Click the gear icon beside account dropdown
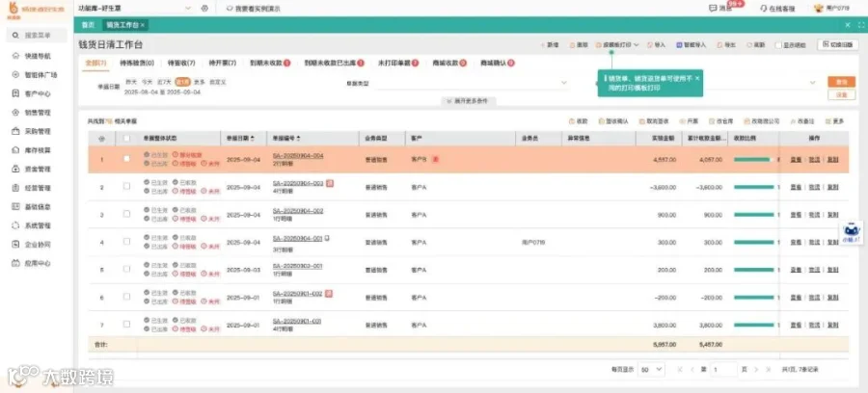Image resolution: width=868 pixels, height=393 pixels. point(204,9)
